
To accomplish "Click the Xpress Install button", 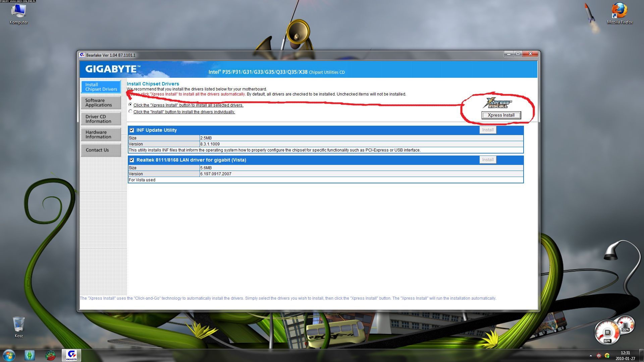I will click(x=501, y=115).
